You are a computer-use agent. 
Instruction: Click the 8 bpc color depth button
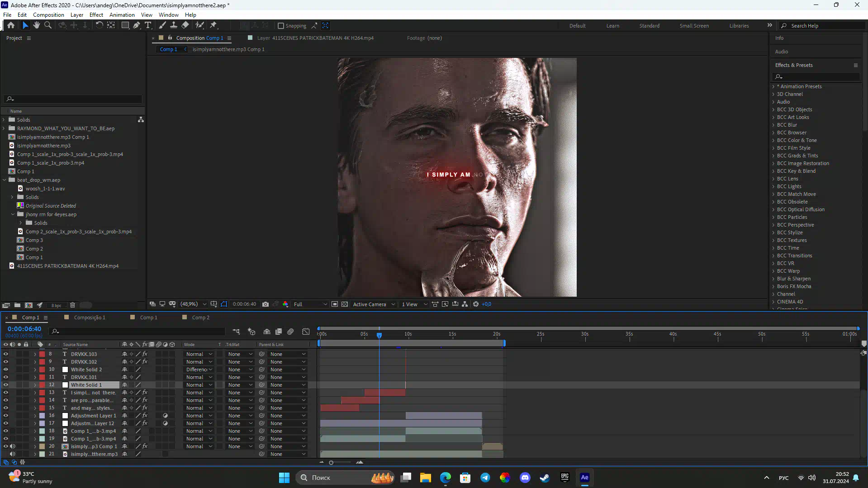click(56, 306)
